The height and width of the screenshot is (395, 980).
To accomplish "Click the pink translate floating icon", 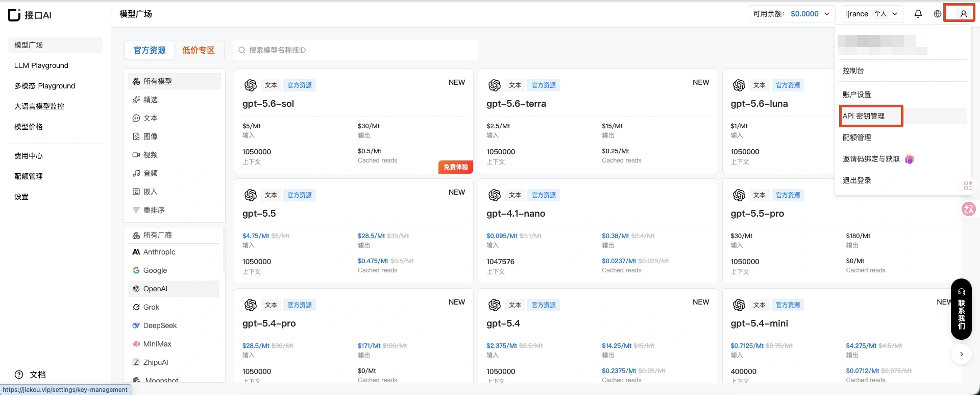I will click(x=968, y=208).
